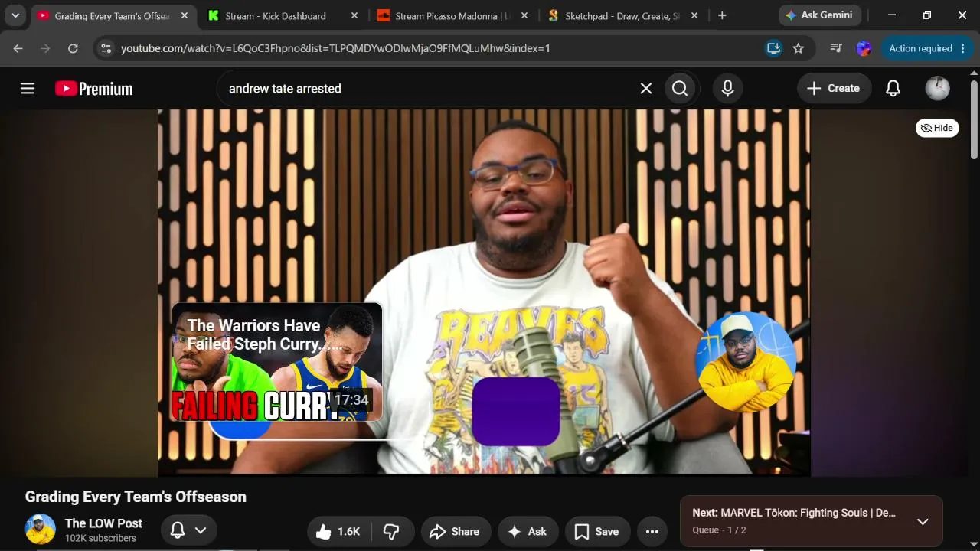Switch to Stream Picasso Madonna tab

click(450, 16)
